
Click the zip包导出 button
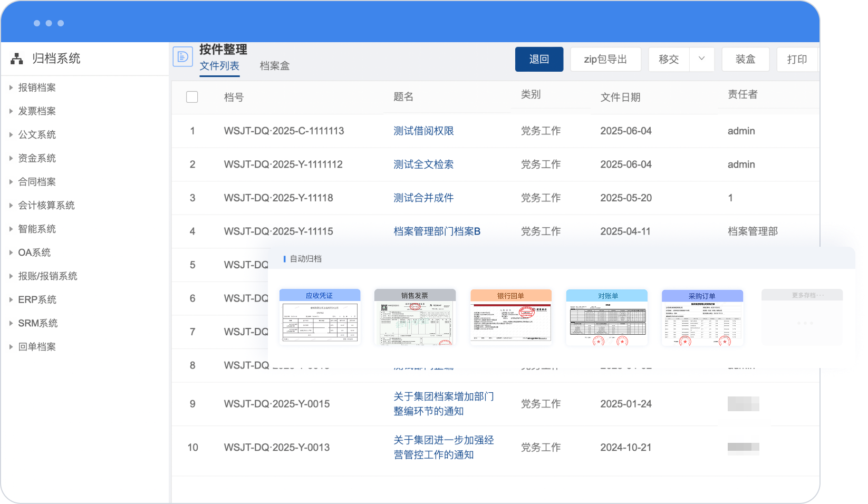click(605, 59)
